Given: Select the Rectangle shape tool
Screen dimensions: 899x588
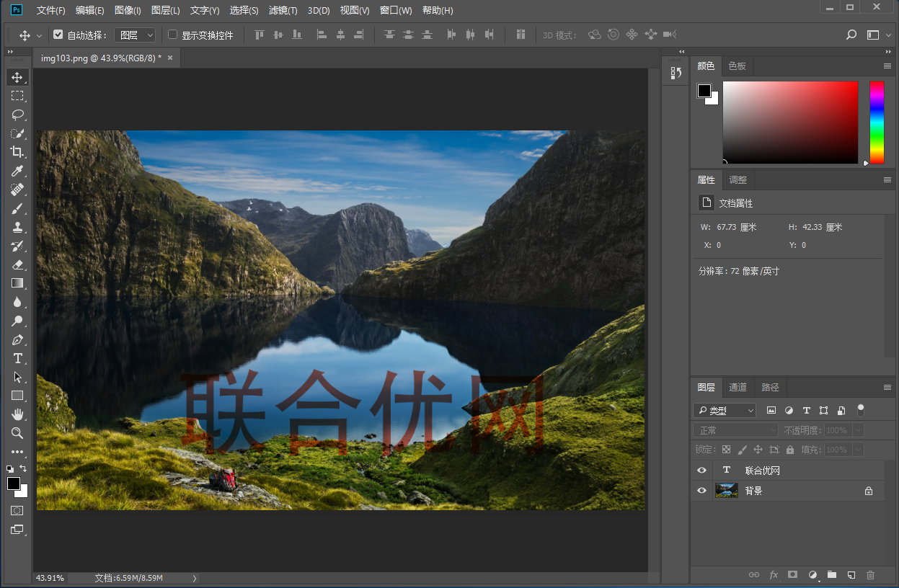Looking at the screenshot, I should [17, 396].
